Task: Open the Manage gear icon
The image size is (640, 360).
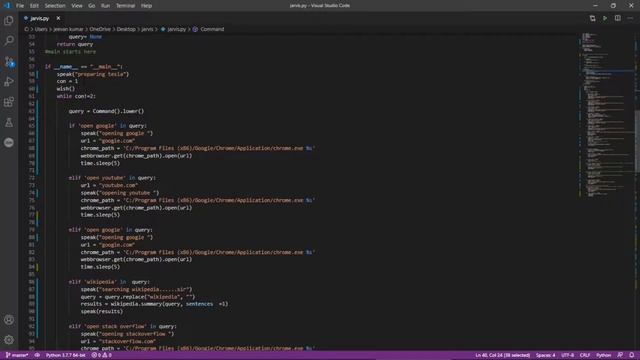Action: (9, 340)
